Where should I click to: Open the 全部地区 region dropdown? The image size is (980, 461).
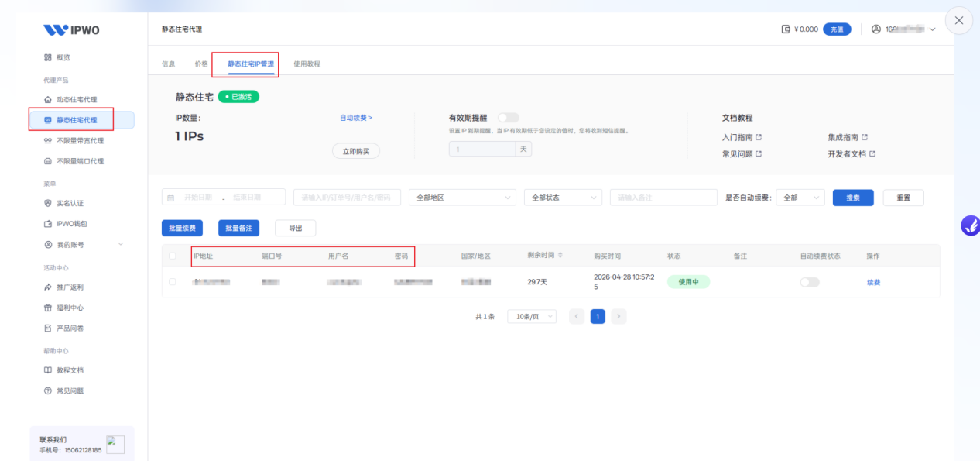point(462,198)
